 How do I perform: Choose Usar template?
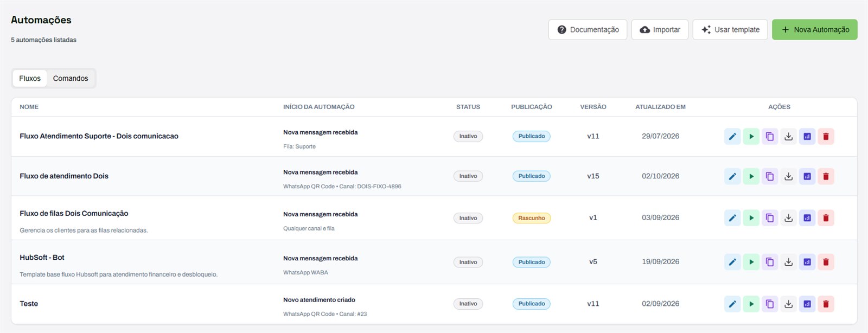point(730,30)
